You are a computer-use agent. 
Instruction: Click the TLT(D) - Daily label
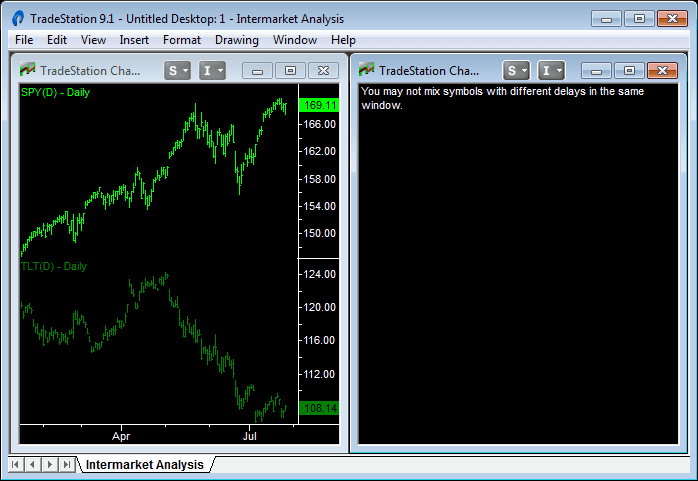point(54,267)
